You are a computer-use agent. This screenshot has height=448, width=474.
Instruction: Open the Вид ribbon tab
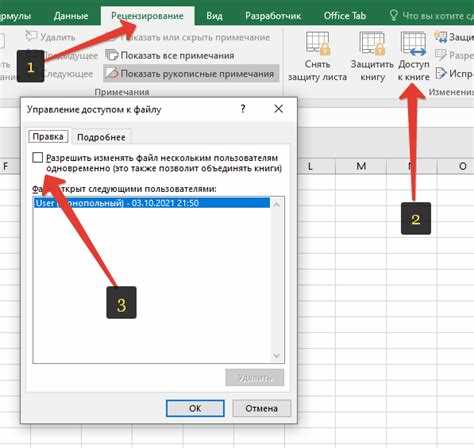point(214,16)
